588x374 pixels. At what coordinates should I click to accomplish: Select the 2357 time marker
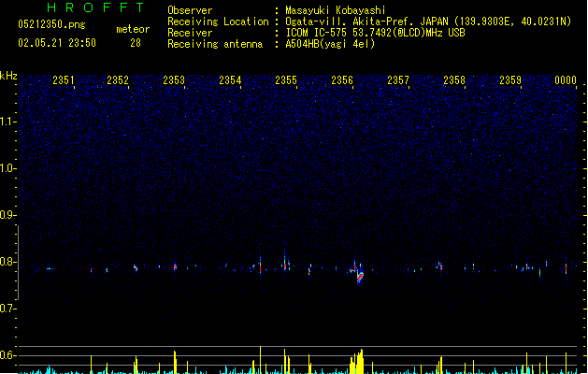[398, 80]
